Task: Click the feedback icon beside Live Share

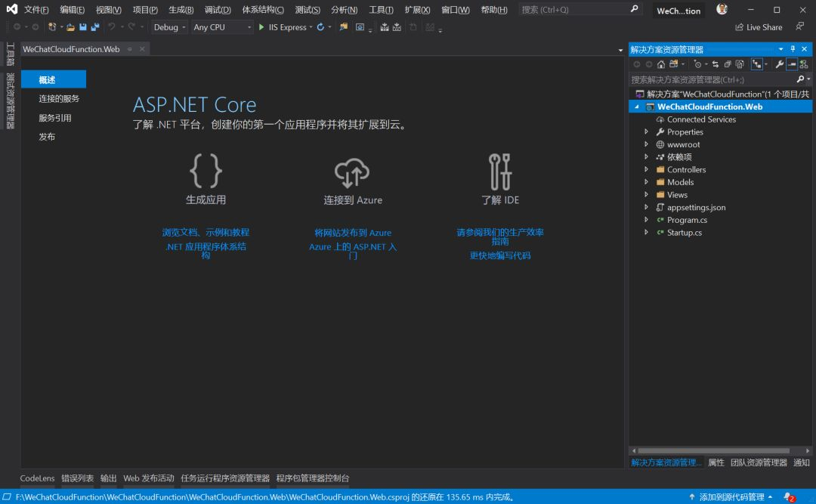Action: (800, 26)
